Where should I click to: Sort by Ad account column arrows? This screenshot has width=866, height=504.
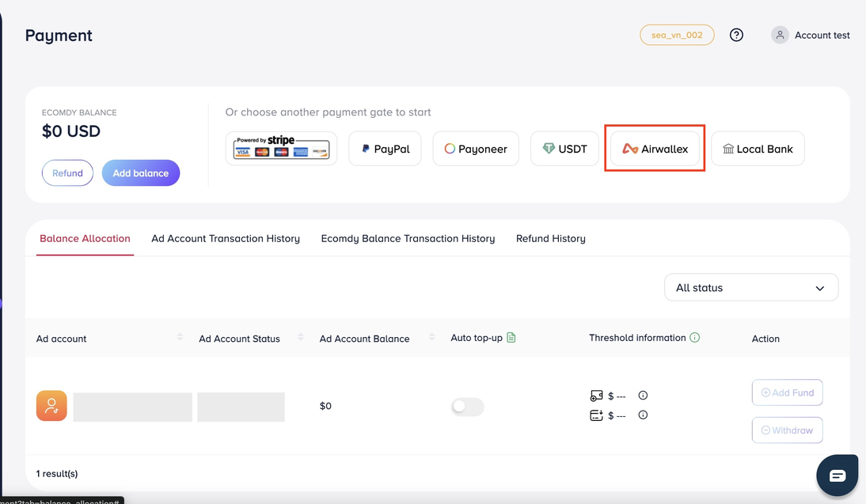[180, 337]
